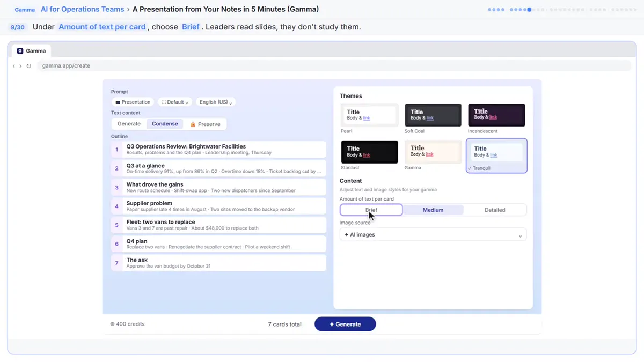Image resolution: width=644 pixels, height=362 pixels.
Task: Set amount of text to Brief
Action: coord(371,210)
